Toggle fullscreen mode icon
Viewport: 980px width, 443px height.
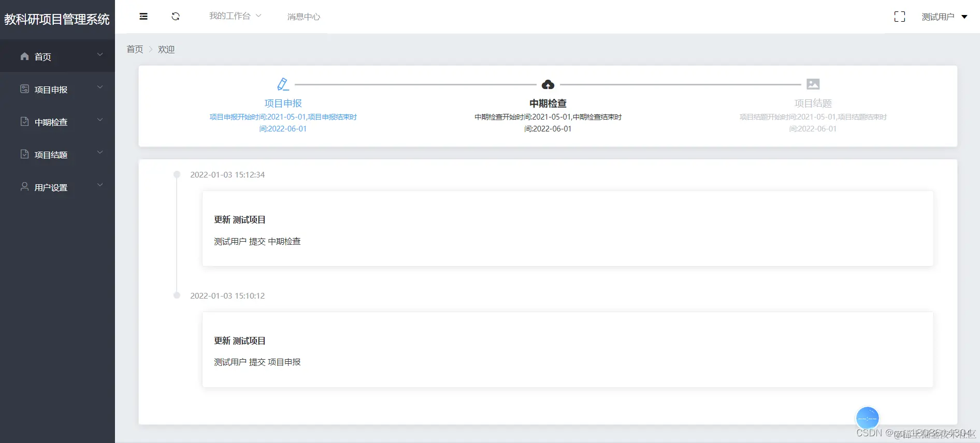coord(900,17)
